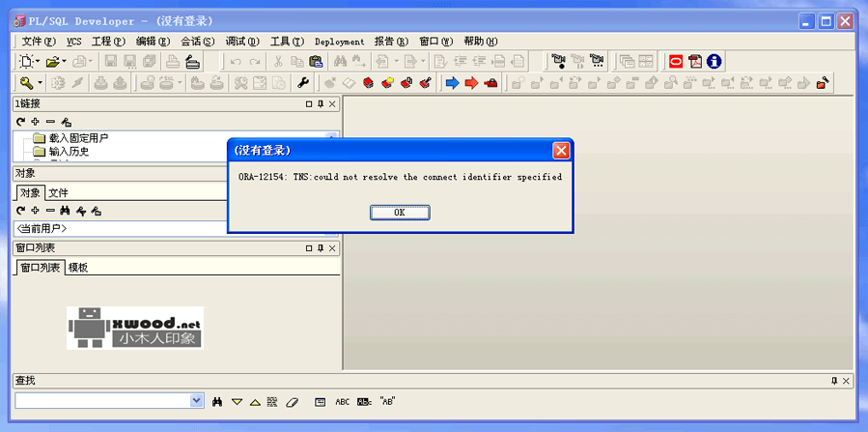Float the 1链接 panel with square icon

click(x=309, y=104)
